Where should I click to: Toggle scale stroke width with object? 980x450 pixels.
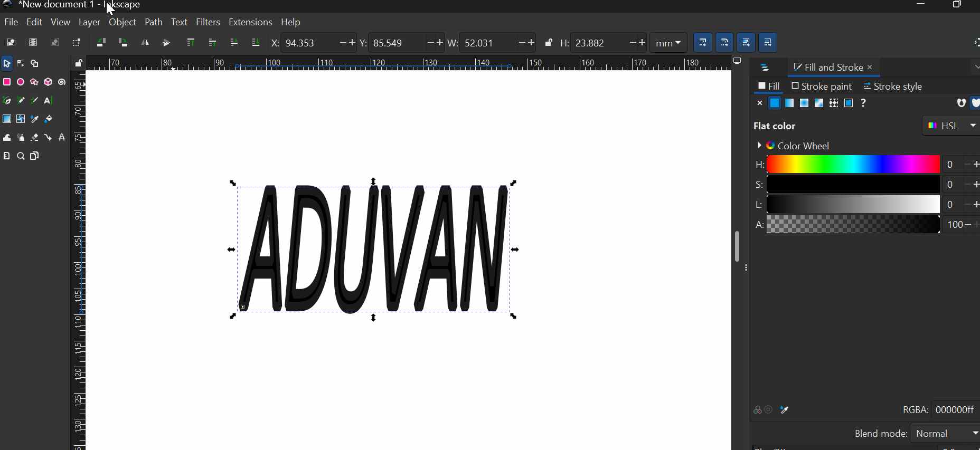pyautogui.click(x=702, y=42)
